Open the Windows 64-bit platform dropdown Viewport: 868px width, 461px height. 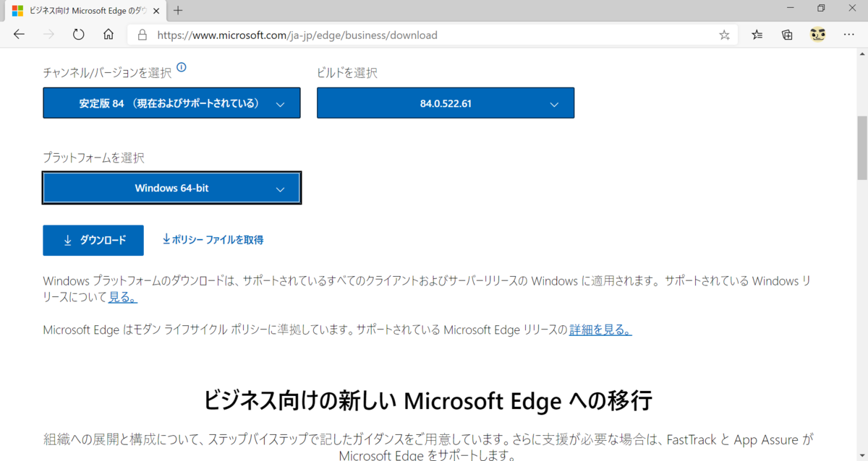click(x=171, y=188)
